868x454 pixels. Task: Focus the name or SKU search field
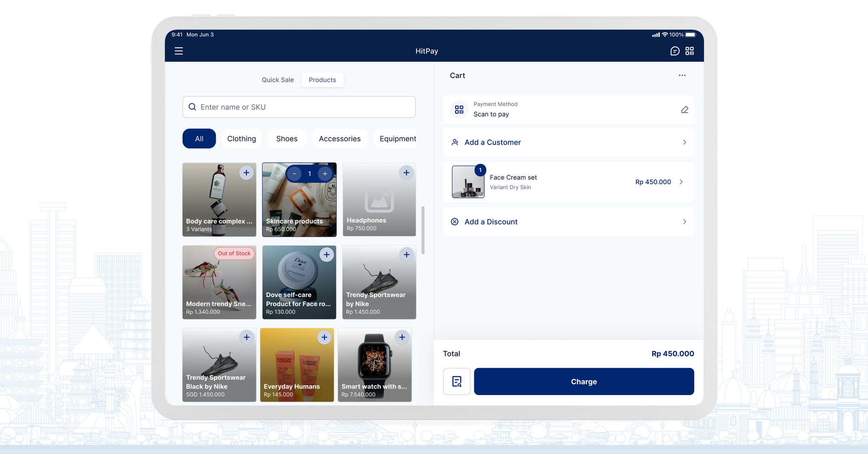pos(299,107)
